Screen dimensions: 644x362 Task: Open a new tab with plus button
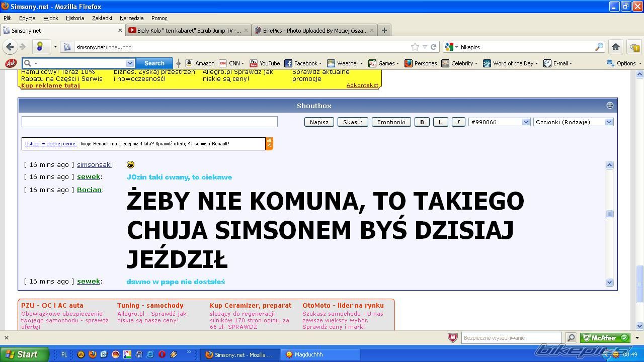click(384, 30)
